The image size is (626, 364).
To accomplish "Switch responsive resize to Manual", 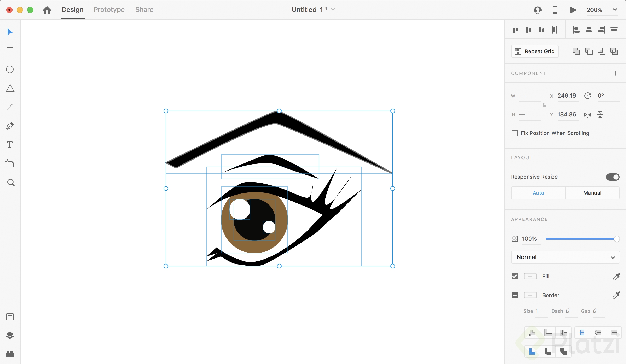I will (592, 193).
